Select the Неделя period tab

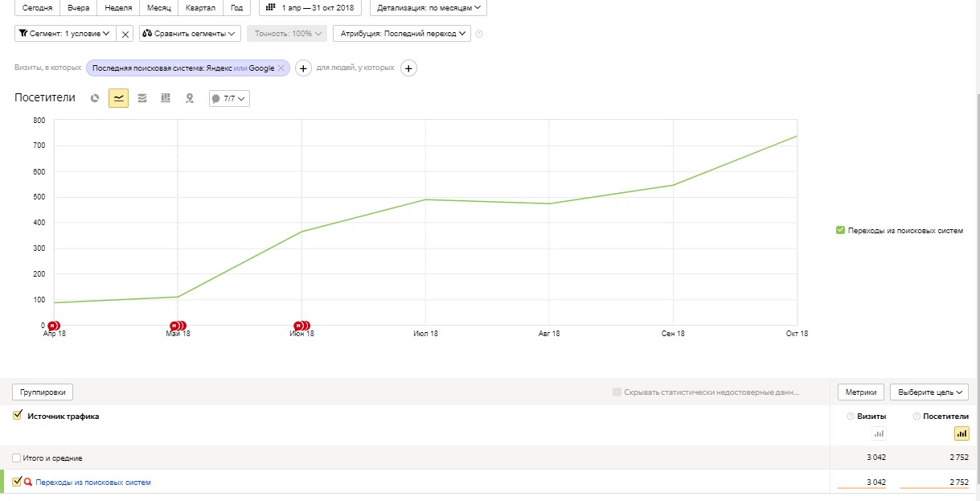click(x=118, y=7)
